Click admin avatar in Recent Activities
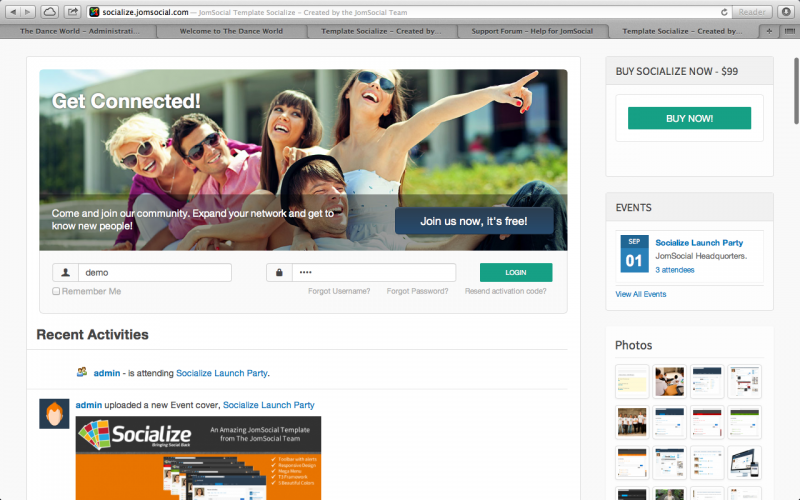The height and width of the screenshot is (500, 800). (54, 414)
